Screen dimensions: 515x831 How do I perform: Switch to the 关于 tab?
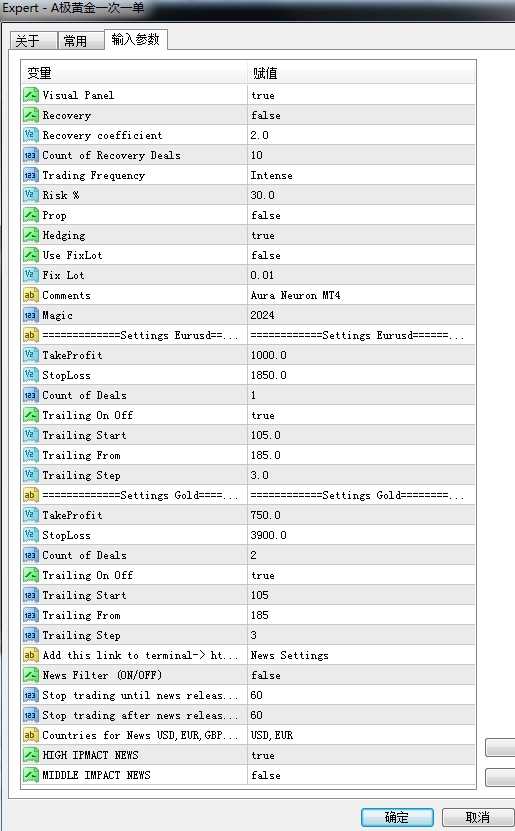pos(33,41)
